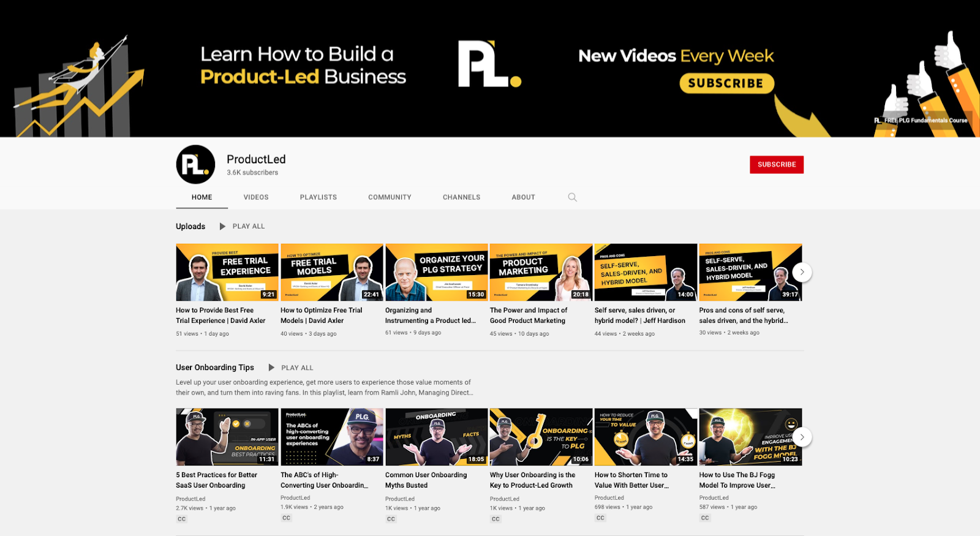Open the About tab

[x=523, y=197]
